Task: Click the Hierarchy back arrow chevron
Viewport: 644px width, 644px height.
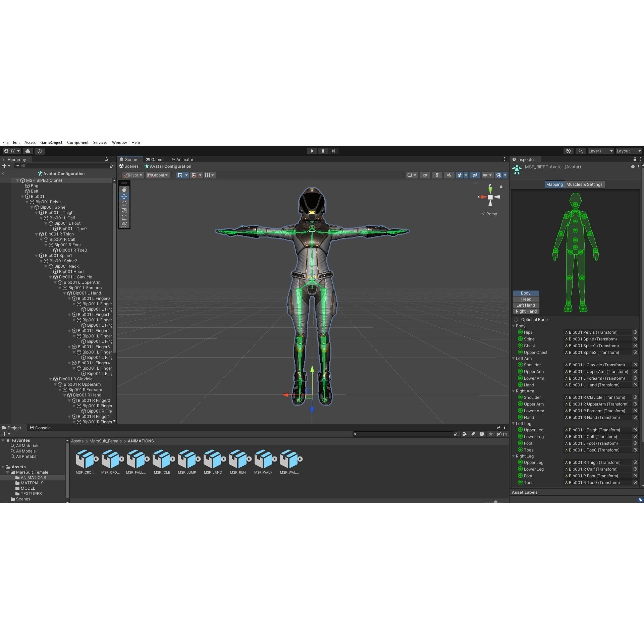Action: click(x=3, y=174)
